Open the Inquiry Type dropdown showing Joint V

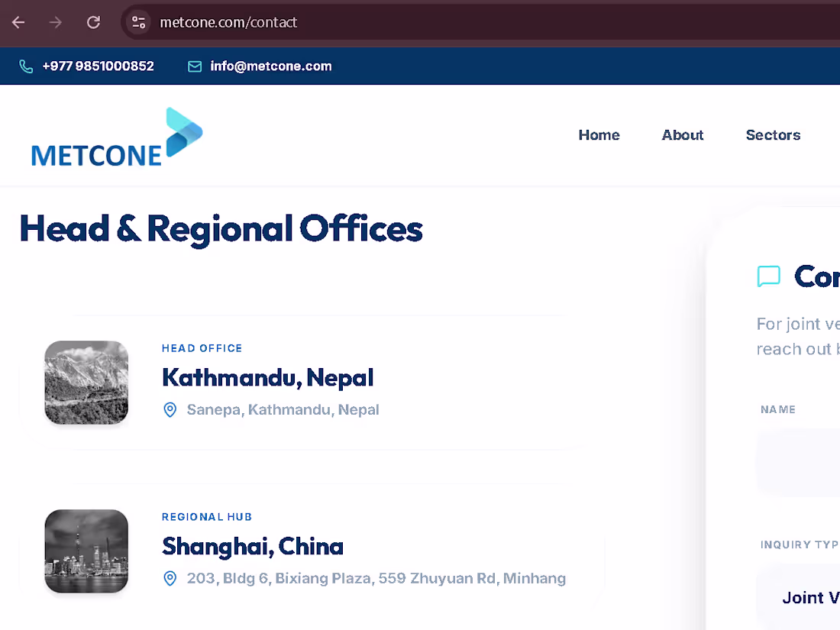[798, 597]
